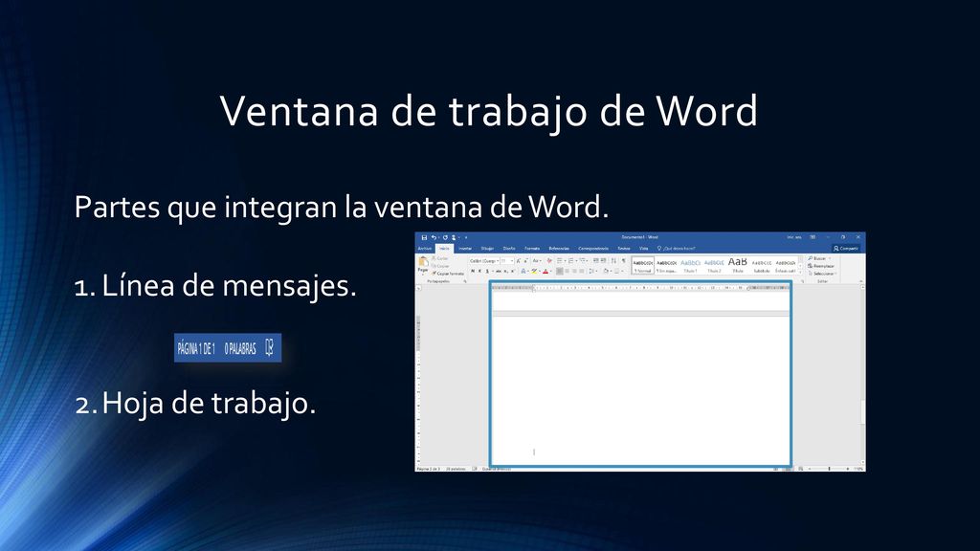The height and width of the screenshot is (551, 980).
Task: Click the vertical scrollbar of the Word window
Action: point(863,375)
